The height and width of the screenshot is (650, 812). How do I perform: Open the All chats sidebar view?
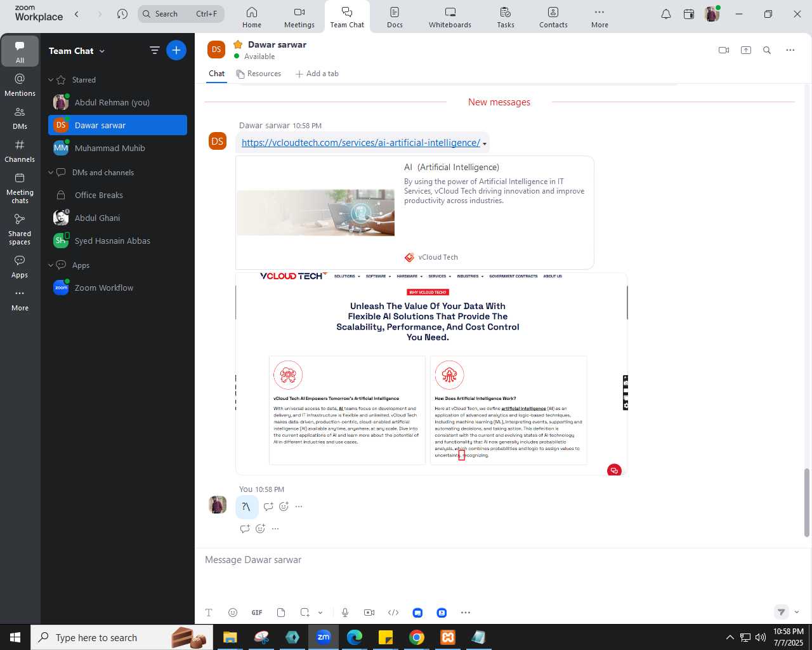(x=20, y=51)
